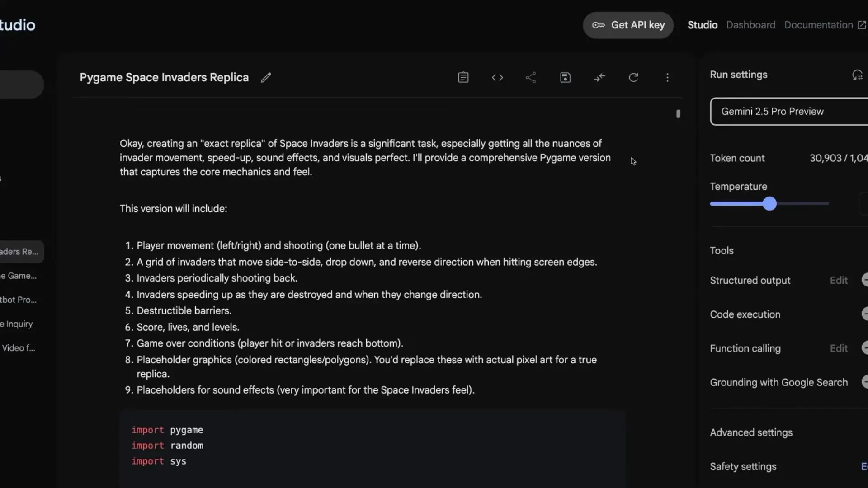Open the 'e Inquiry' history item
Viewport: 868px width, 488px height.
coord(17,324)
